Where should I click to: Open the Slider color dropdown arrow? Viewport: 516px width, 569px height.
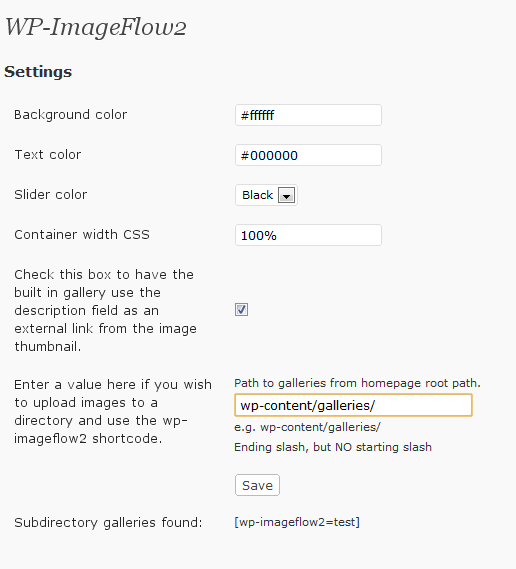pos(286,195)
